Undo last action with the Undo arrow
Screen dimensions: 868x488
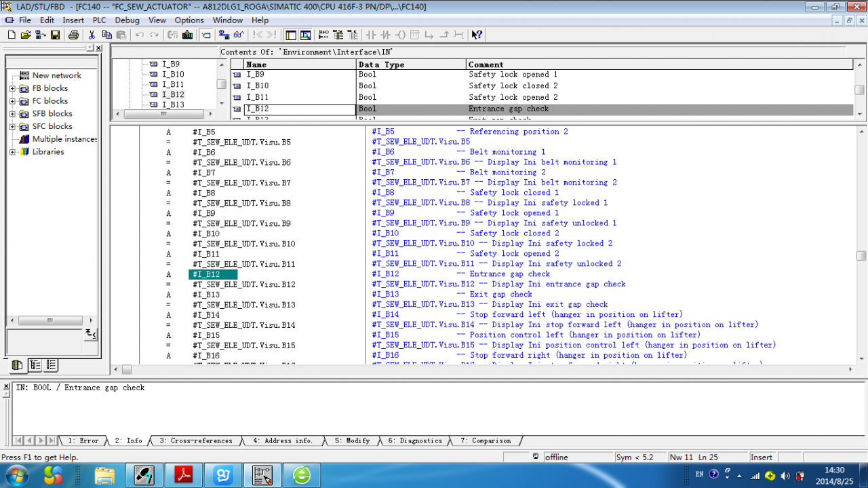click(140, 35)
